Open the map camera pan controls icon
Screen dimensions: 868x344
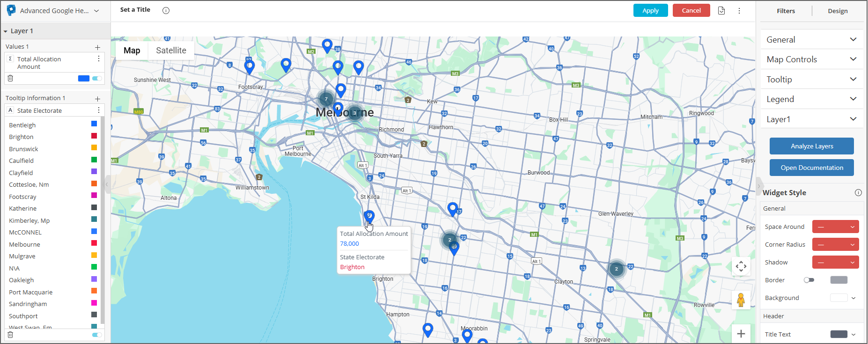[x=741, y=267]
